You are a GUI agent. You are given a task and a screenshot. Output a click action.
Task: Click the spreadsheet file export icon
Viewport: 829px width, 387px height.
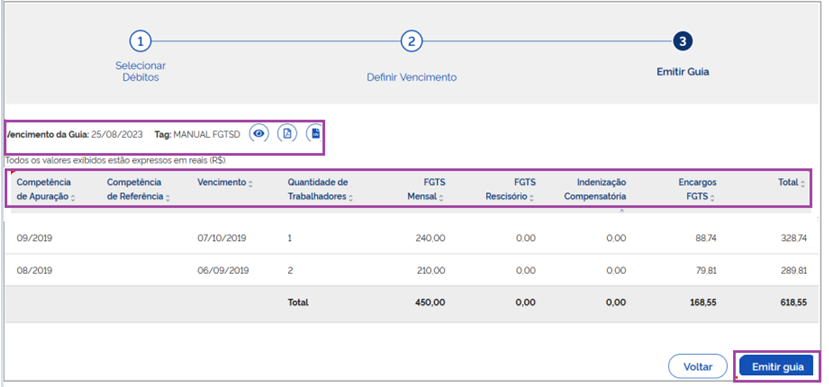point(316,134)
